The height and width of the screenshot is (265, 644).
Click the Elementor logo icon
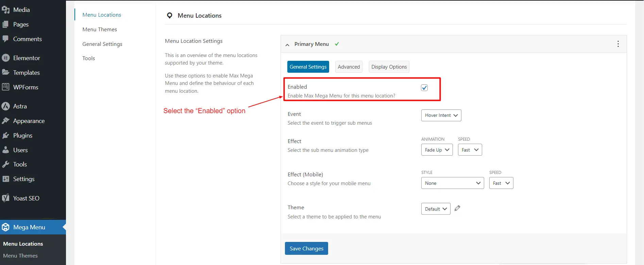click(5, 58)
